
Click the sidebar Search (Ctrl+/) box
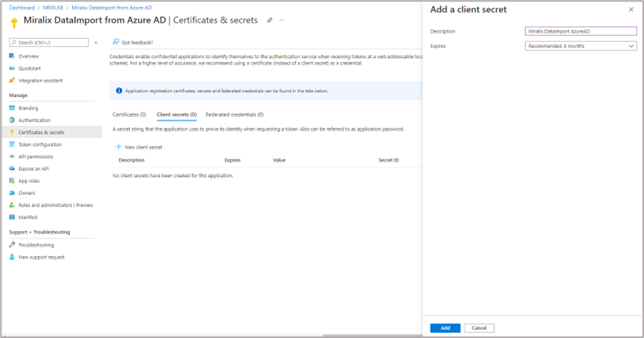coord(49,43)
